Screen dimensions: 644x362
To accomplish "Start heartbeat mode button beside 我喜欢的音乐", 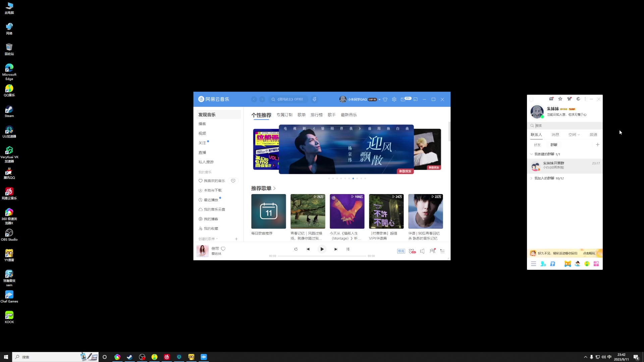I will (233, 181).
